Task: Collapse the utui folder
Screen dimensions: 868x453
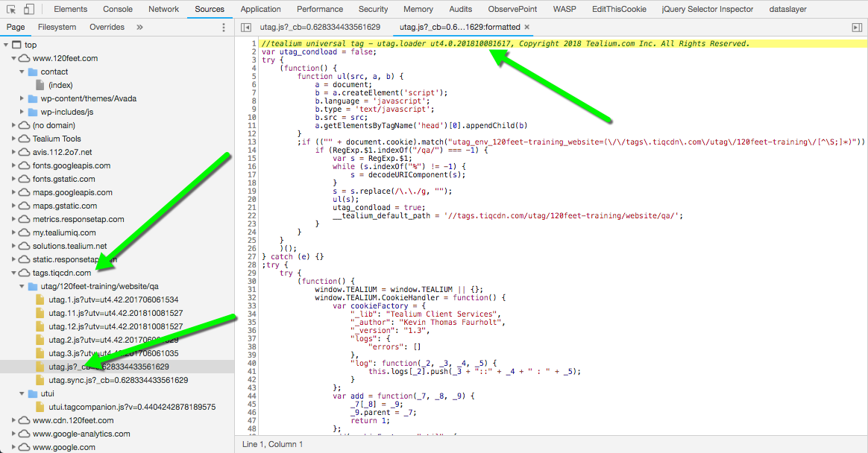Action: (x=22, y=394)
